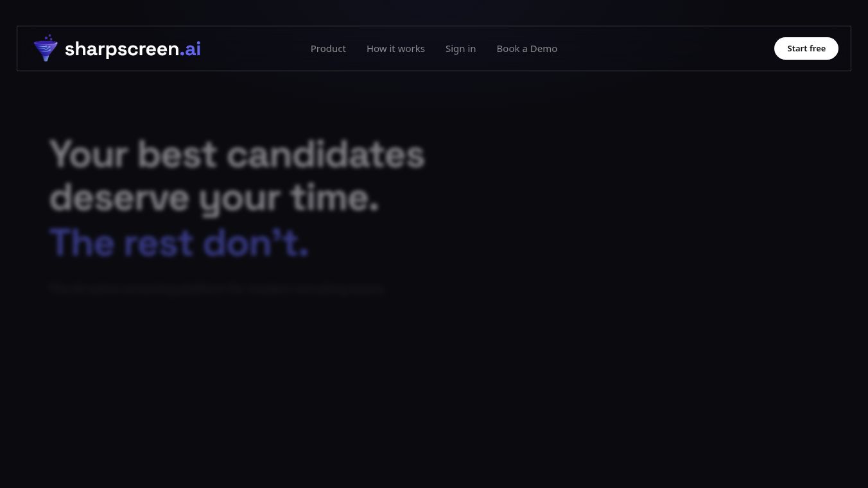This screenshot has height=488, width=868.
Task: Click the word deserve in the headline
Action: (x=119, y=198)
